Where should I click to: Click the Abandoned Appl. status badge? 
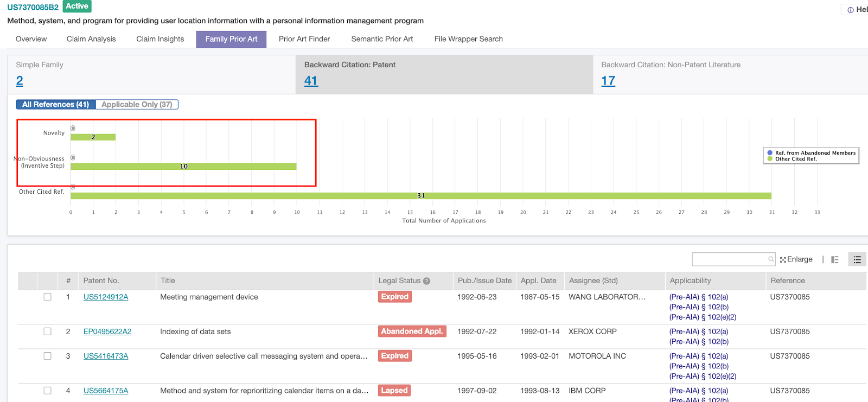tap(412, 331)
